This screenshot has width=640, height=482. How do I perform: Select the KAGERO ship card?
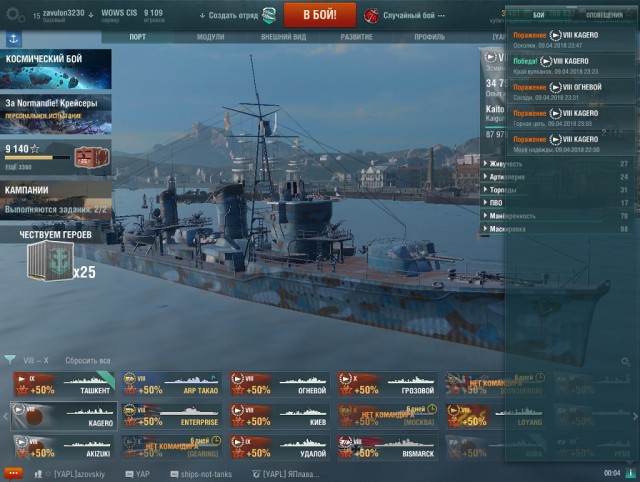pyautogui.click(x=64, y=416)
